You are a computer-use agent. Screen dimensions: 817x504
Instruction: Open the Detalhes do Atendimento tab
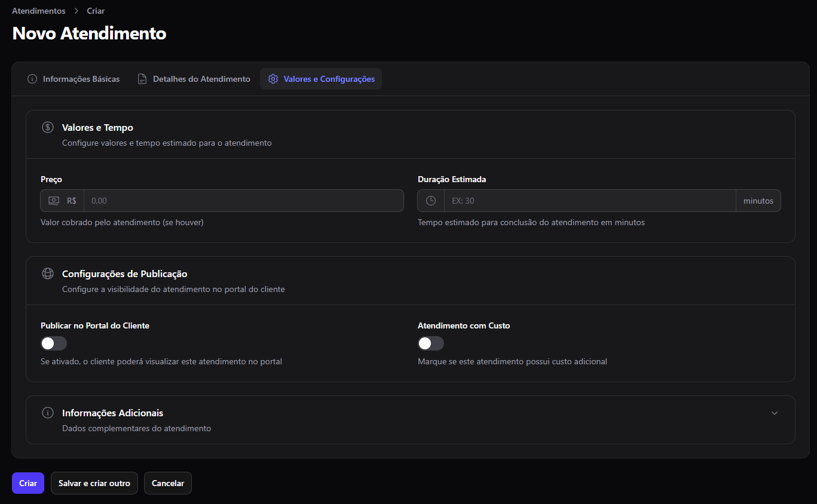click(x=194, y=79)
